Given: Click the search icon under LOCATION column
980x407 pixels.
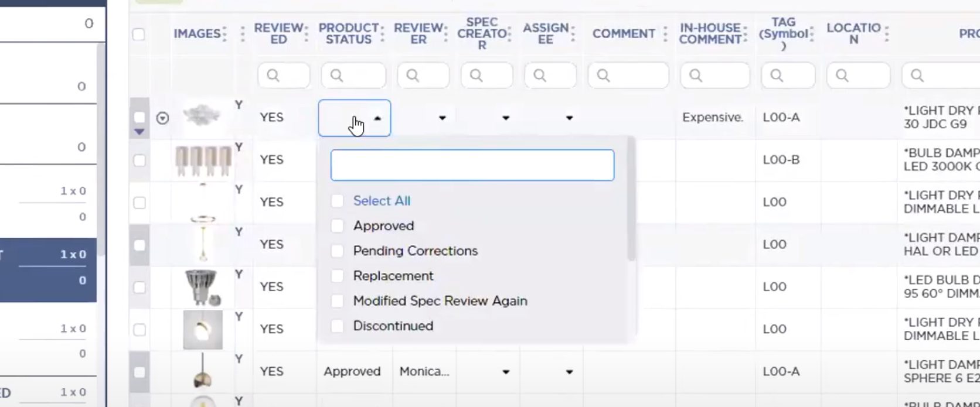Looking at the screenshot, I should coord(842,76).
